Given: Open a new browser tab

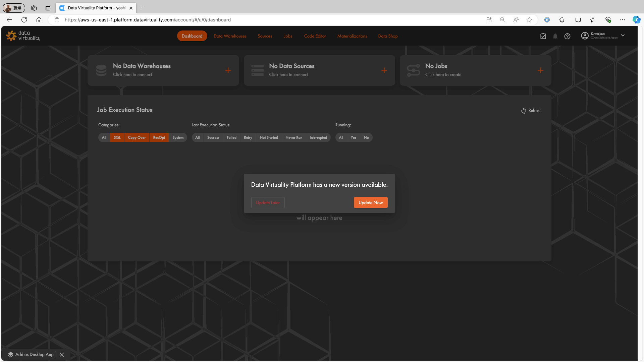Looking at the screenshot, I should pyautogui.click(x=142, y=8).
